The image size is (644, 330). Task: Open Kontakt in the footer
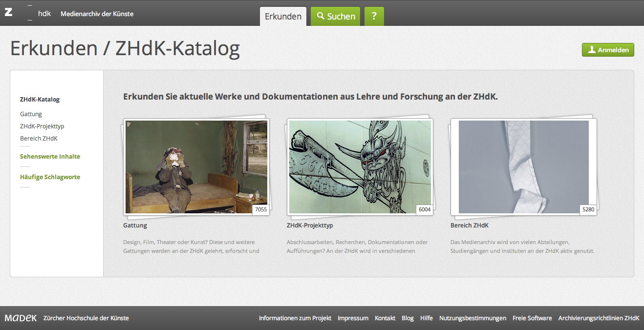[385, 318]
